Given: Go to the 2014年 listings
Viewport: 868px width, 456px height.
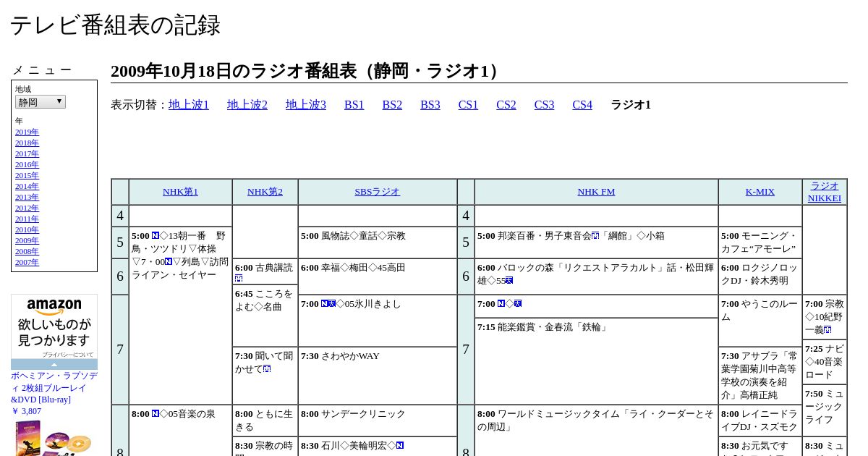Looking at the screenshot, I should coord(27,187).
